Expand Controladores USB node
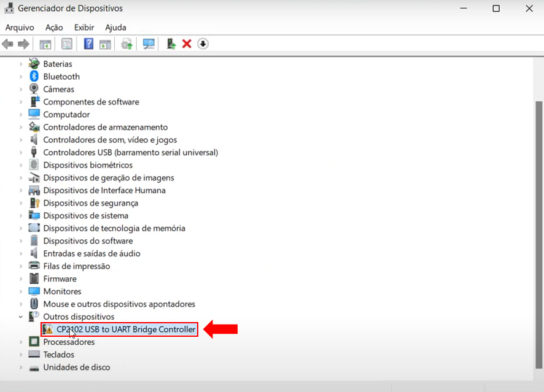Image resolution: width=544 pixels, height=392 pixels. click(21, 153)
